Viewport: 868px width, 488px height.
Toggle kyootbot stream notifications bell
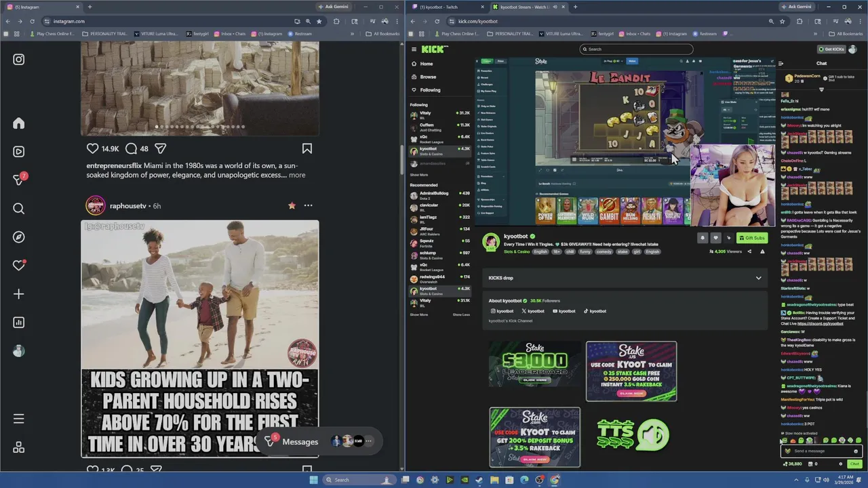[x=702, y=238]
